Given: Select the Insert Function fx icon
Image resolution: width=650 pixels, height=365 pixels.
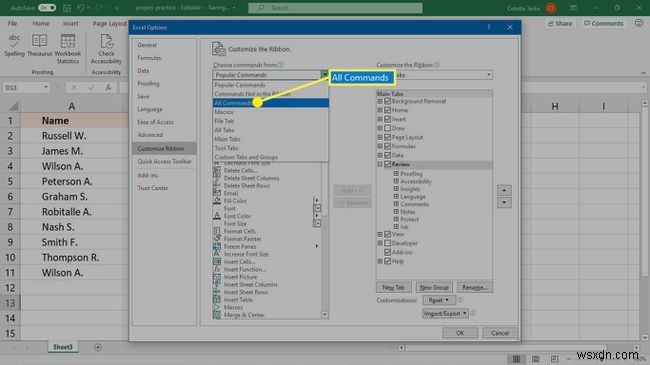Looking at the screenshot, I should click(217, 269).
